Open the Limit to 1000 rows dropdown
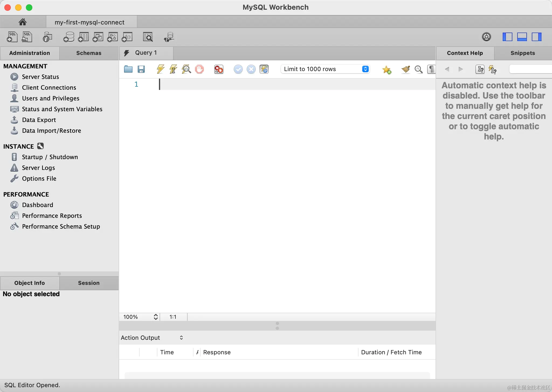 [x=325, y=69]
